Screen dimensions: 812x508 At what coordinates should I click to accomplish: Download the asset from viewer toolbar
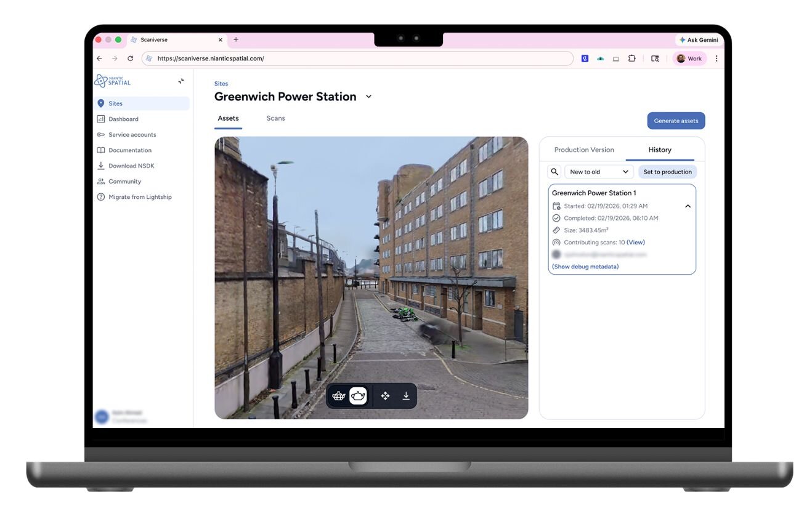pyautogui.click(x=406, y=396)
